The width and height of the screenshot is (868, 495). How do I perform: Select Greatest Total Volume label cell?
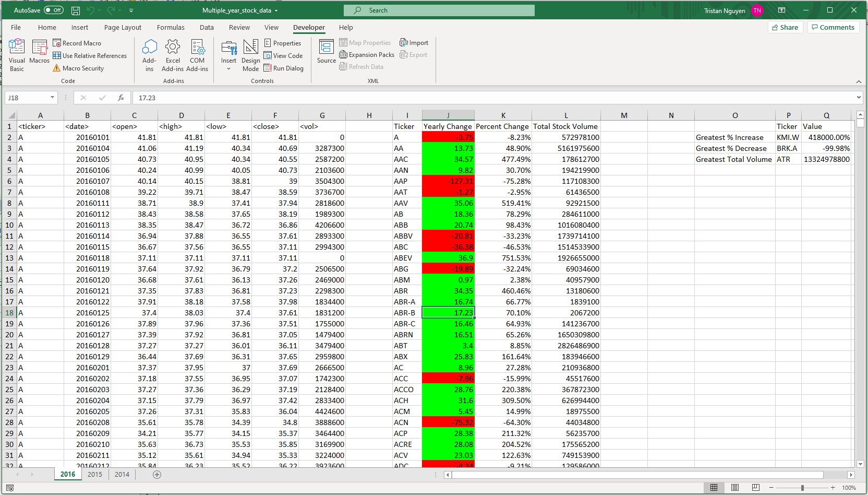735,159
